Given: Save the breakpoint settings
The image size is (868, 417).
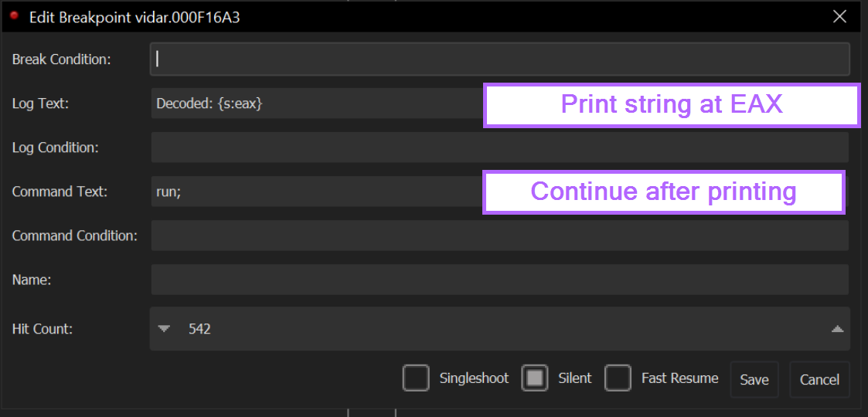Looking at the screenshot, I should click(x=754, y=379).
